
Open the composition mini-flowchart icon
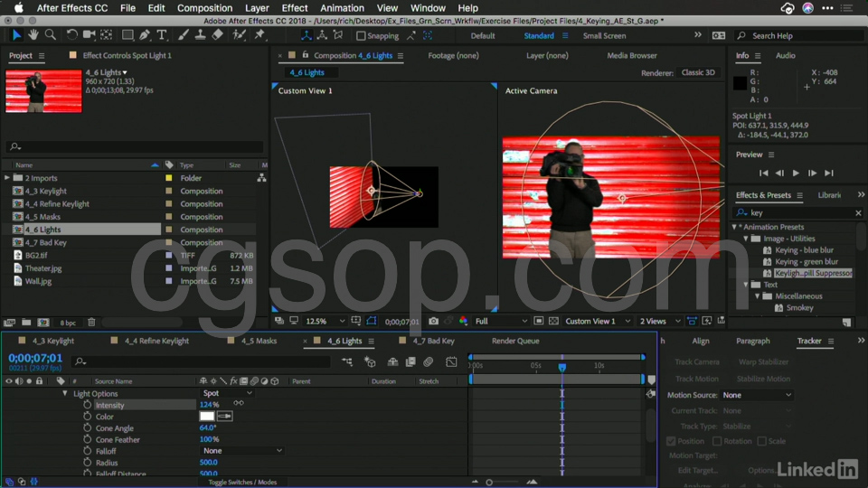click(347, 361)
